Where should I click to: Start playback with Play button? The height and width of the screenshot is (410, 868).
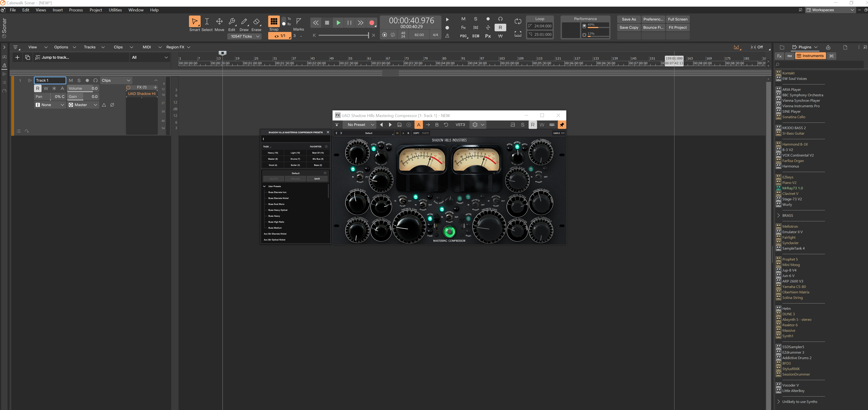pyautogui.click(x=338, y=23)
